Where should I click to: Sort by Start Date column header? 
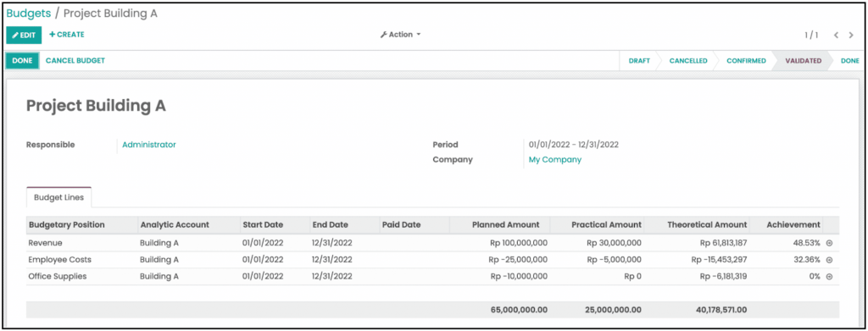[x=275, y=225]
